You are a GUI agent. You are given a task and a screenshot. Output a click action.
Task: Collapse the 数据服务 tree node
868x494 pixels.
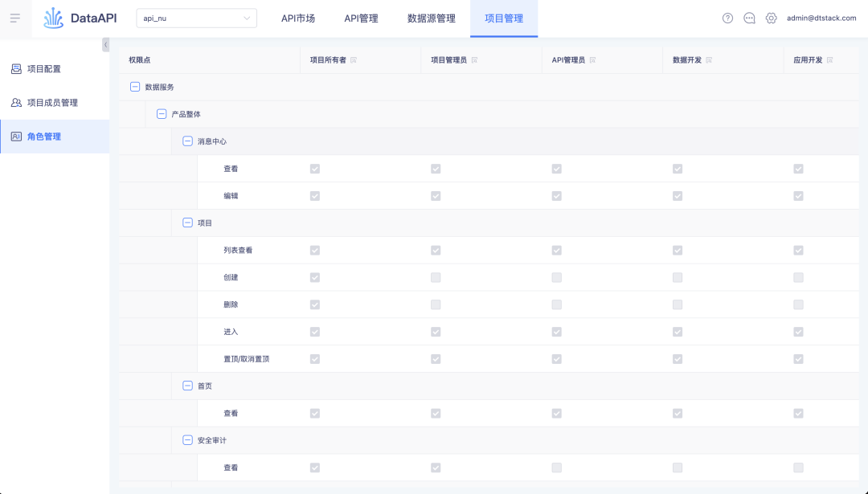tap(134, 87)
